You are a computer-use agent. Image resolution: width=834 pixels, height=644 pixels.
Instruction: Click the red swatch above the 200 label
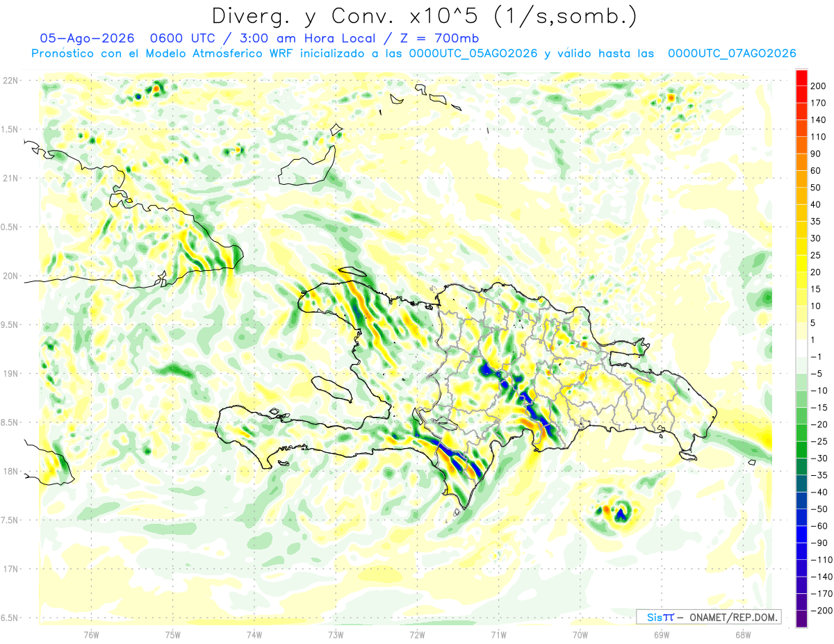tap(801, 77)
